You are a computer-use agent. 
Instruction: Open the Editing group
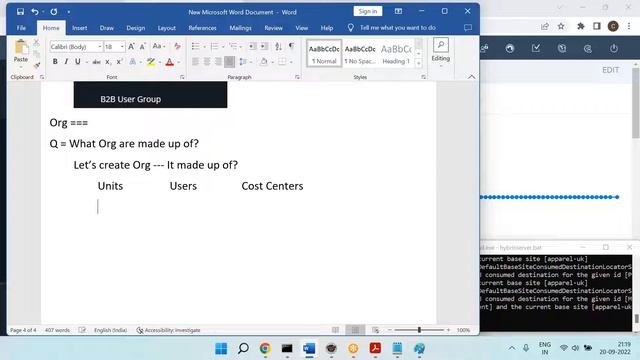[x=441, y=53]
